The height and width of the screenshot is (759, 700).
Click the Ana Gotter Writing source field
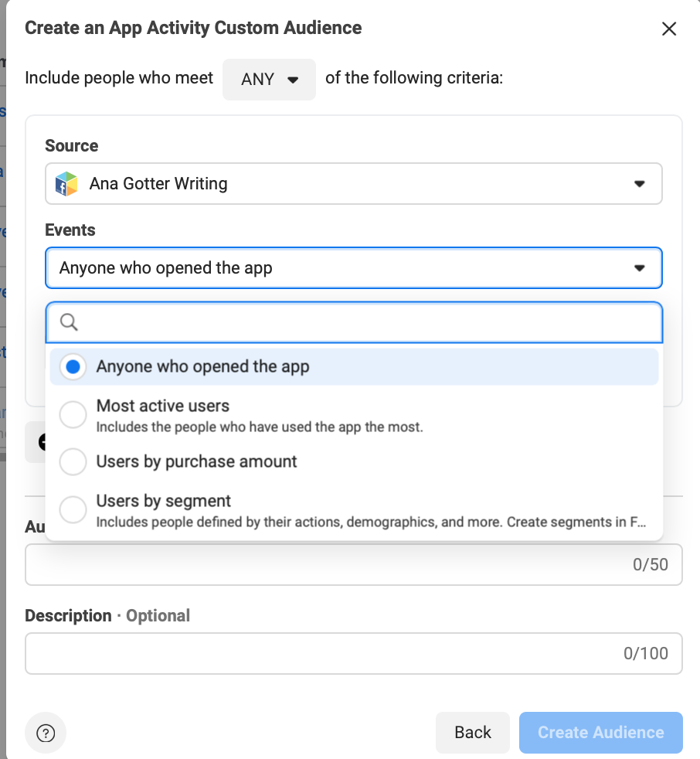[x=340, y=184]
